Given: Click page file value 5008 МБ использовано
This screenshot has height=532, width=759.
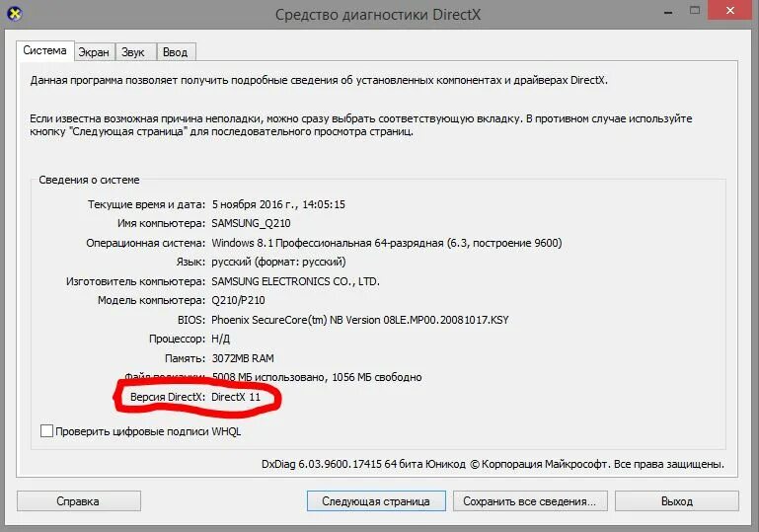Looking at the screenshot, I should [x=317, y=378].
